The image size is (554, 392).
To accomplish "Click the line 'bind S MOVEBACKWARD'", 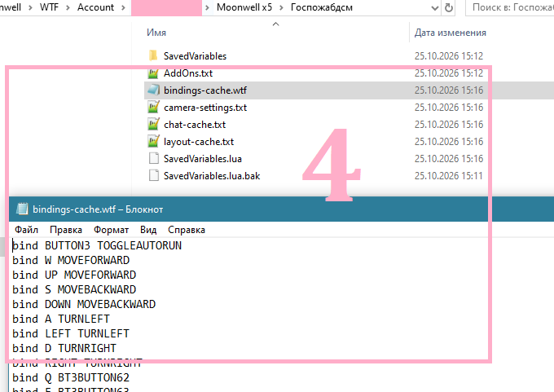I will click(74, 290).
